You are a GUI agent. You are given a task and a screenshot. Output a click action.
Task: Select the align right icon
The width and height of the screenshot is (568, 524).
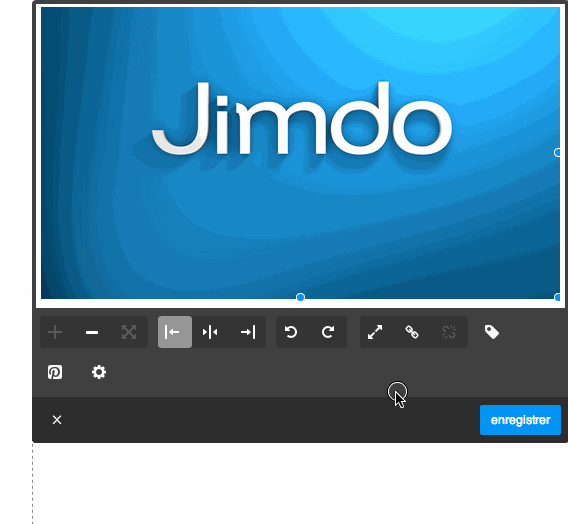(248, 332)
